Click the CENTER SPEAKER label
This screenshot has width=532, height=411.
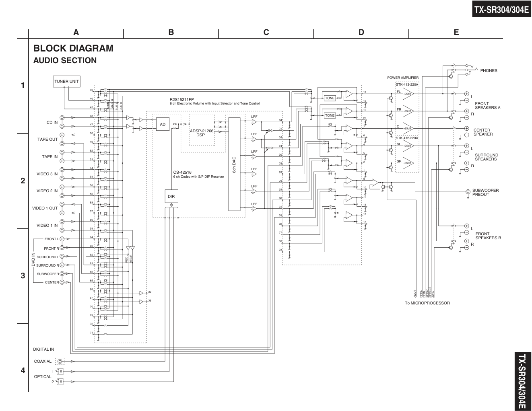click(x=483, y=132)
